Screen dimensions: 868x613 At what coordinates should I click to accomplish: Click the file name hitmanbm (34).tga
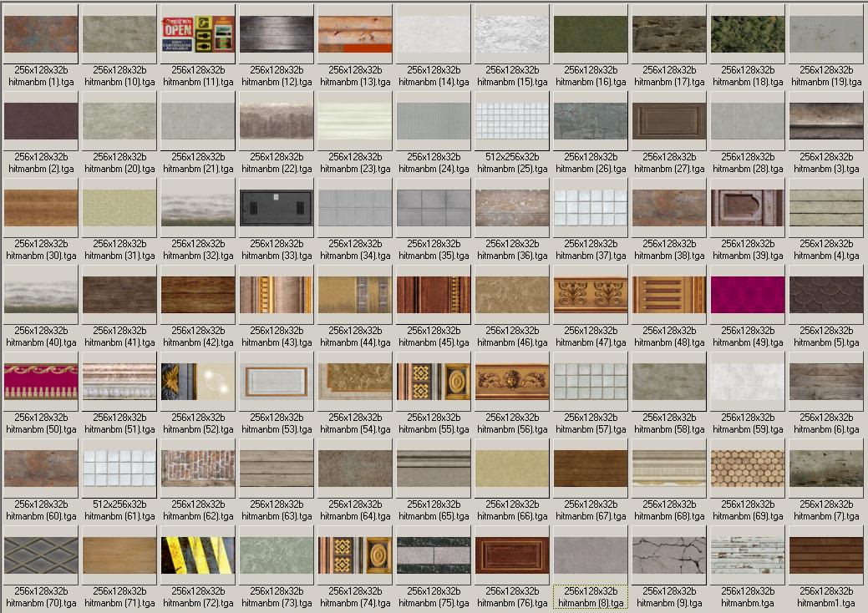pos(355,256)
